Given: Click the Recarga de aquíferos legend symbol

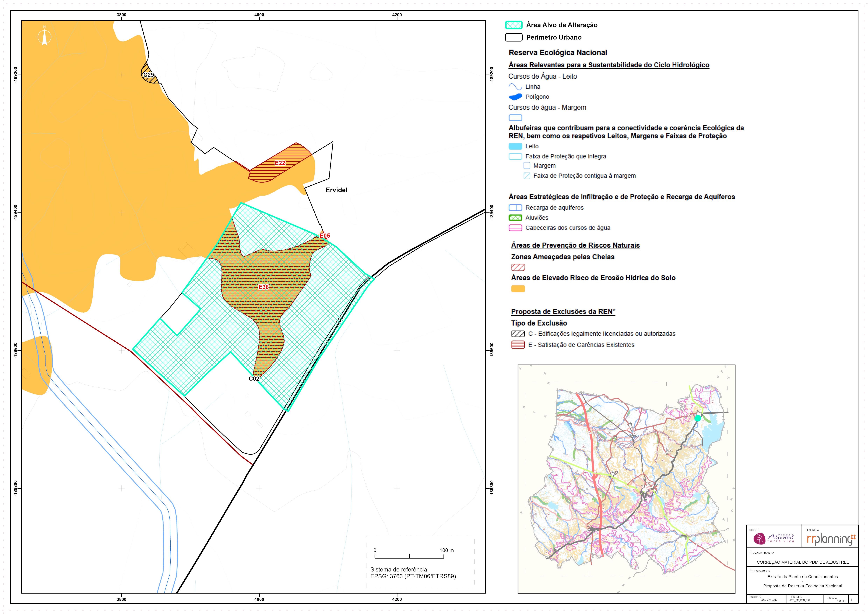Looking at the screenshot, I should (515, 208).
